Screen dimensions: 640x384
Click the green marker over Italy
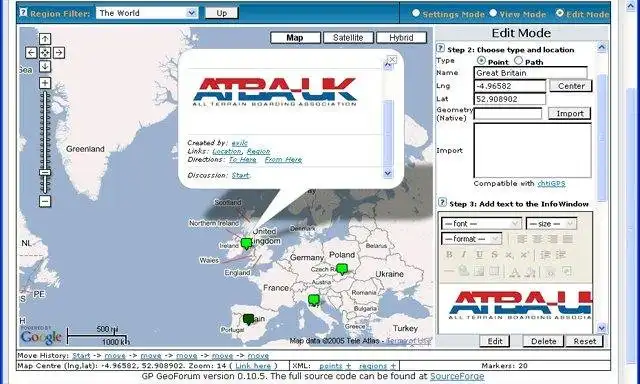pyautogui.click(x=313, y=300)
